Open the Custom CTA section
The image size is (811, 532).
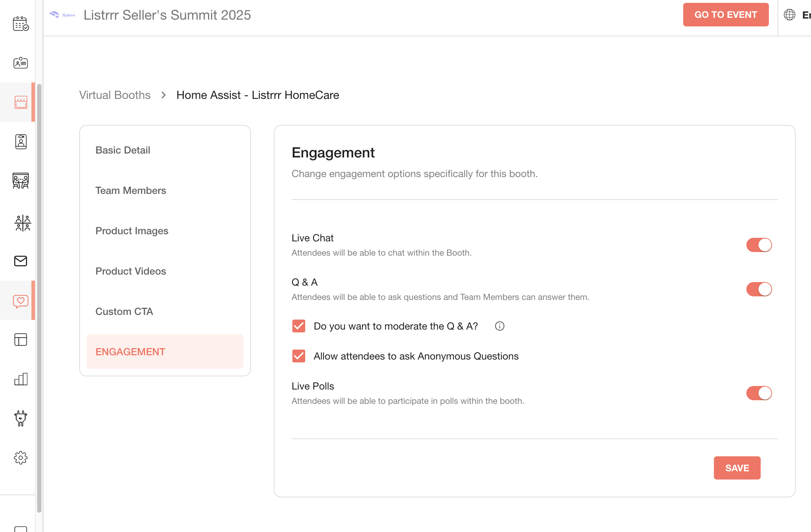(165, 311)
